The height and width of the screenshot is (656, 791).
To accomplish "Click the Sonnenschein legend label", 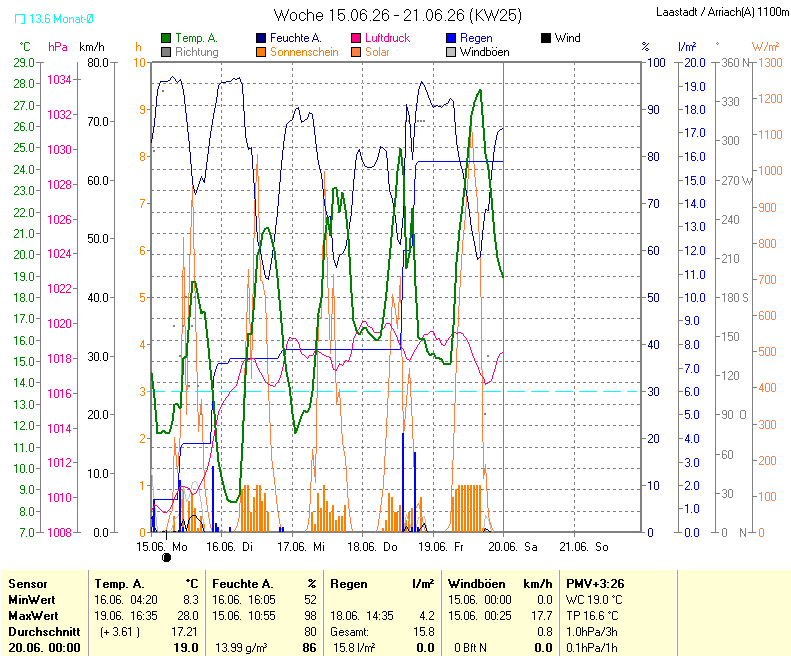I will 304,52.
